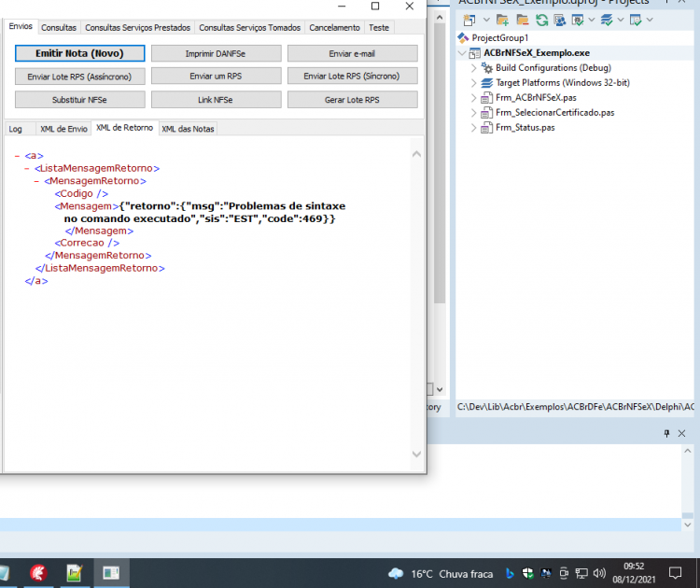
Task: Click the volume speaker icon in taskbar
Action: (599, 573)
